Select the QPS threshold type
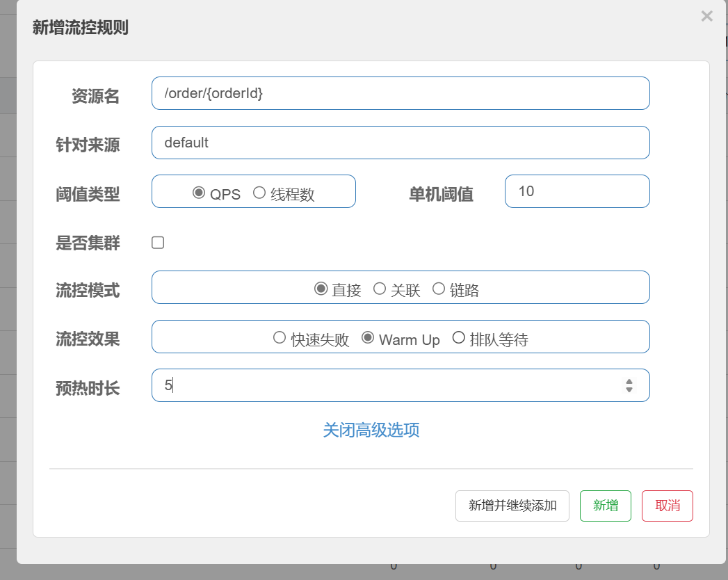 click(199, 192)
